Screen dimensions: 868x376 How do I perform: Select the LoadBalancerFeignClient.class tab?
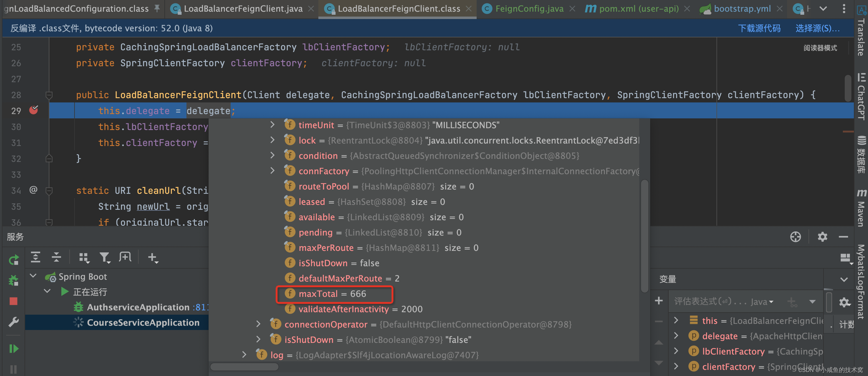pos(399,9)
